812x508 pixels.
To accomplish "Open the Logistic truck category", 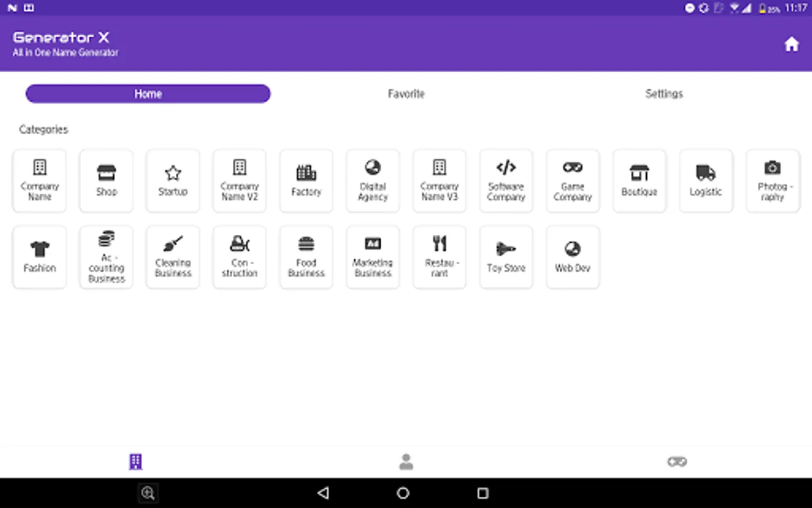I will coord(705,181).
